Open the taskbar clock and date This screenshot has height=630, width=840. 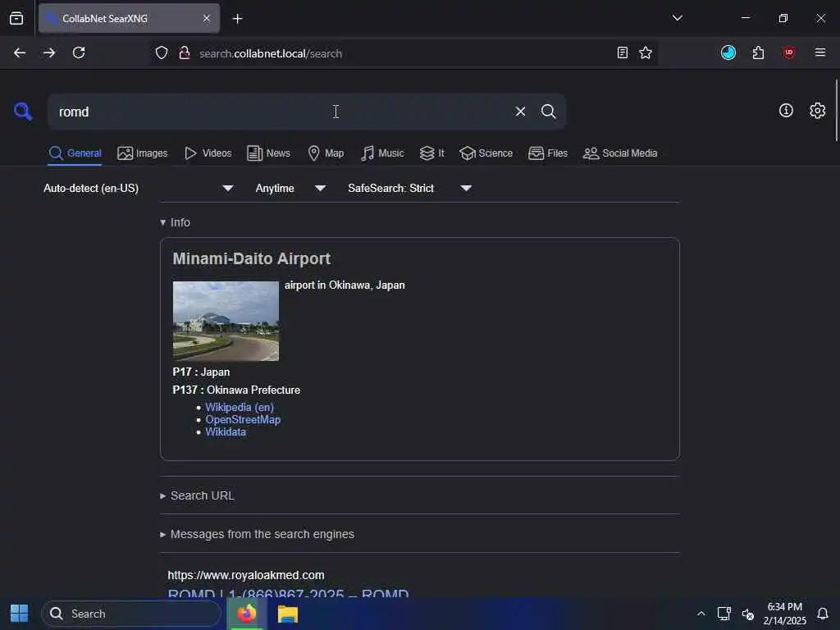[x=784, y=614]
